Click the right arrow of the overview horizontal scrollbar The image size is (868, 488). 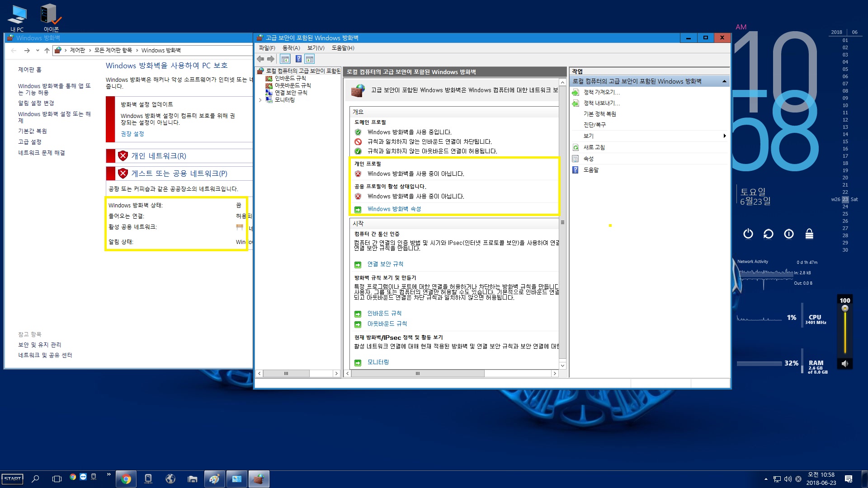click(555, 374)
